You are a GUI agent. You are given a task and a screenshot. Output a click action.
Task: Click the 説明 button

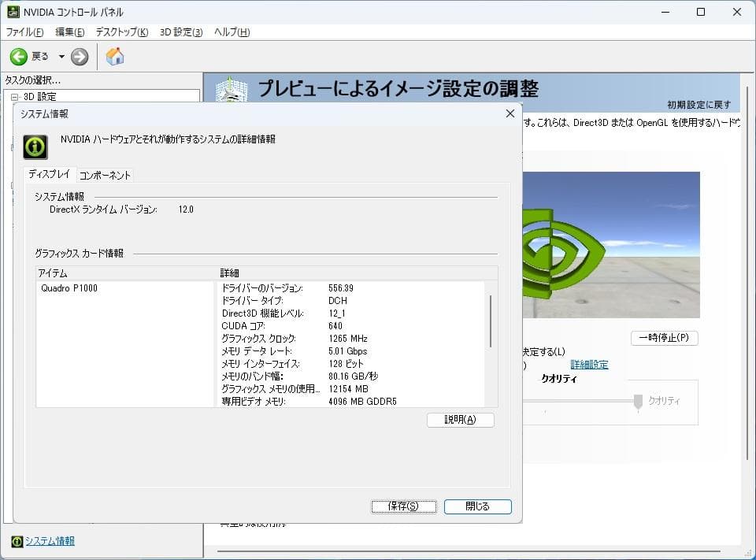pos(460,420)
